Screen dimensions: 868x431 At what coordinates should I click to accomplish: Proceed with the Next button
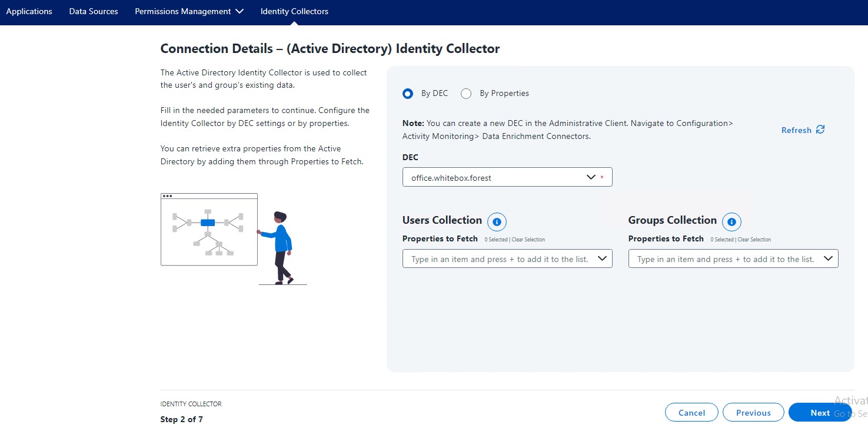tap(819, 413)
